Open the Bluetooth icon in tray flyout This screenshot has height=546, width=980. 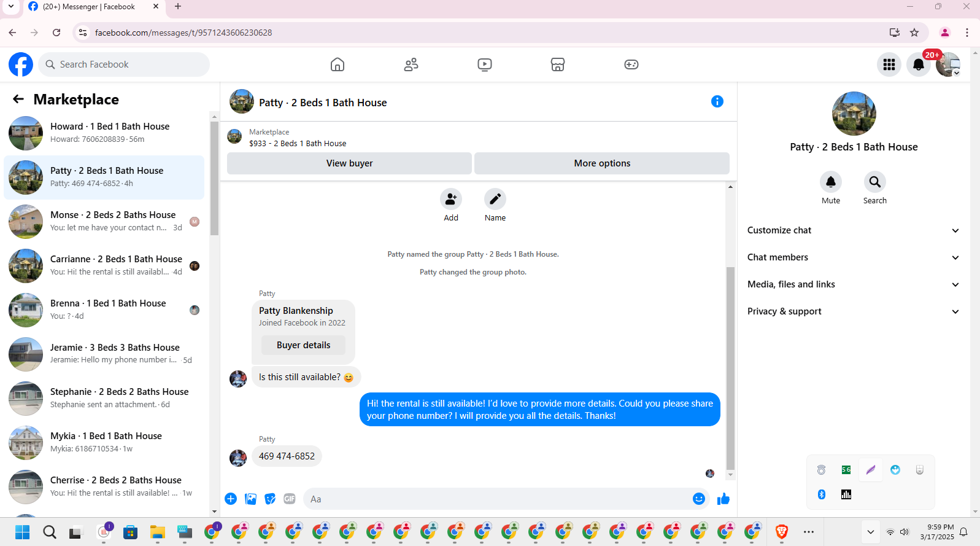click(822, 494)
